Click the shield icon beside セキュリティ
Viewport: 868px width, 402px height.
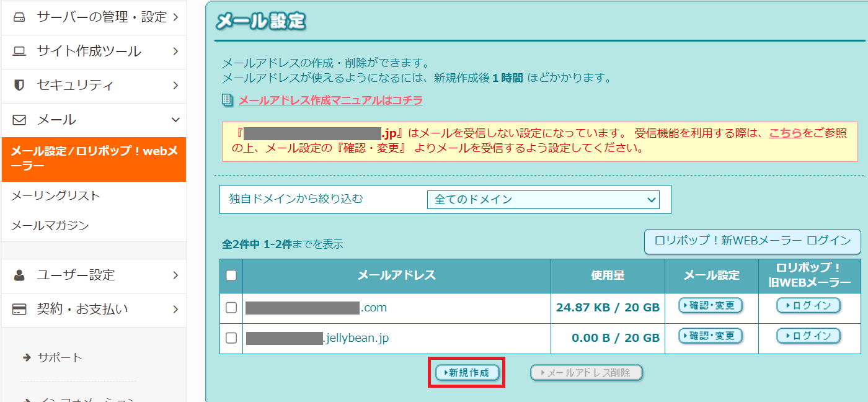pyautogui.click(x=19, y=86)
